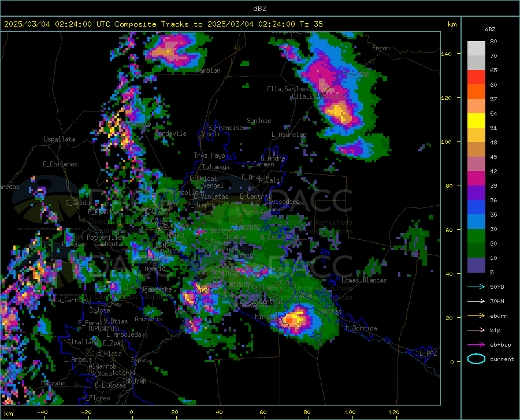520x420 pixels.
Task: Select the light grey swatch topping the dBZ scale
Action: click(x=476, y=48)
